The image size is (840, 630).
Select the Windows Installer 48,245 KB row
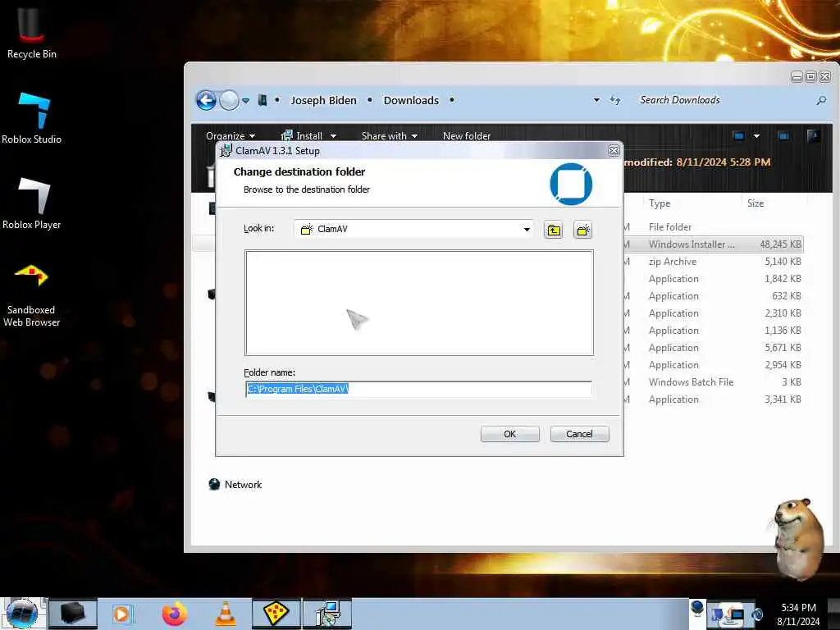[714, 244]
